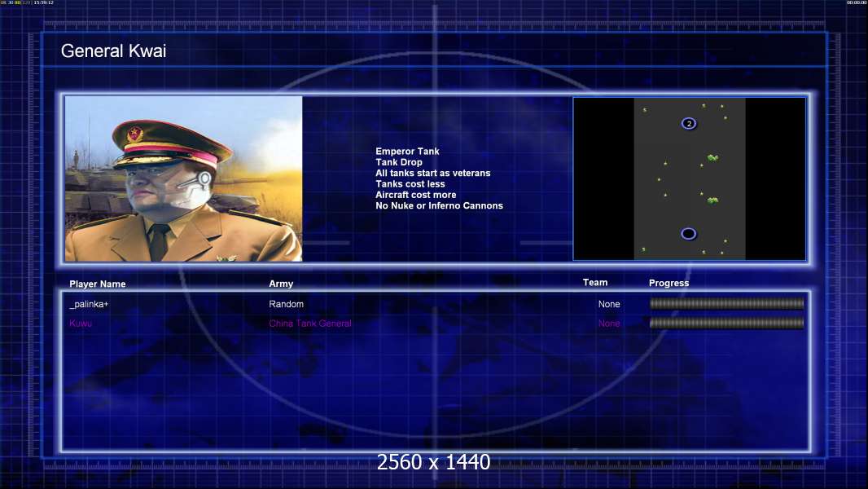868x489 pixels.
Task: Click the team None for _palinka+
Action: coord(609,304)
